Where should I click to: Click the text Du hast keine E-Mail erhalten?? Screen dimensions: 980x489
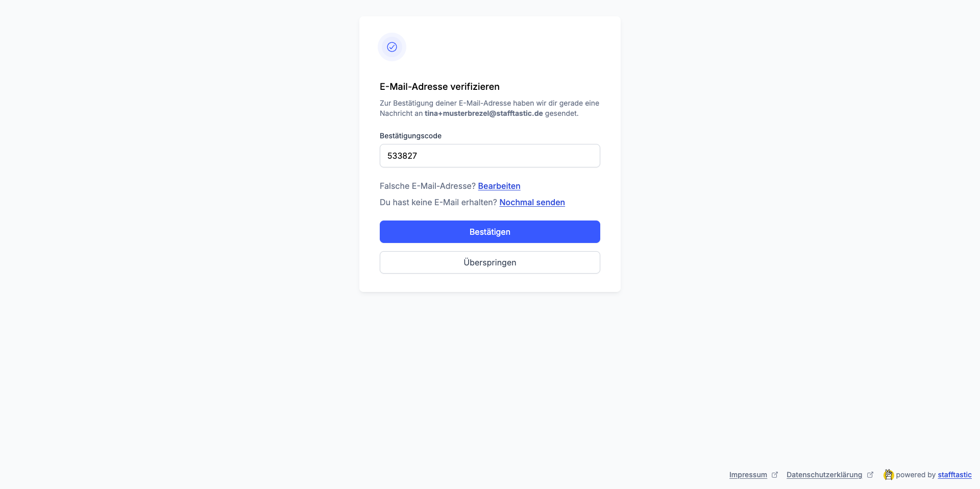click(x=438, y=202)
